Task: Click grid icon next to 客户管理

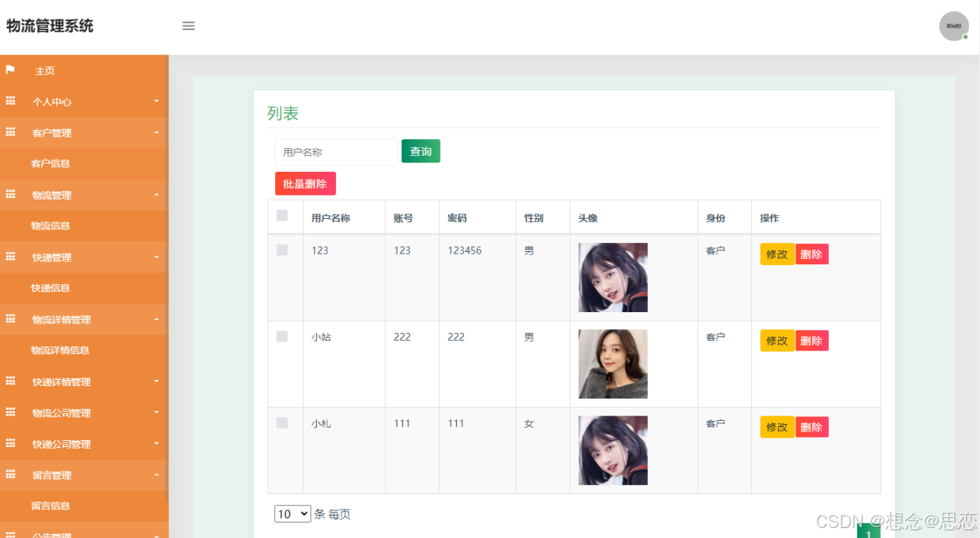Action: (10, 133)
